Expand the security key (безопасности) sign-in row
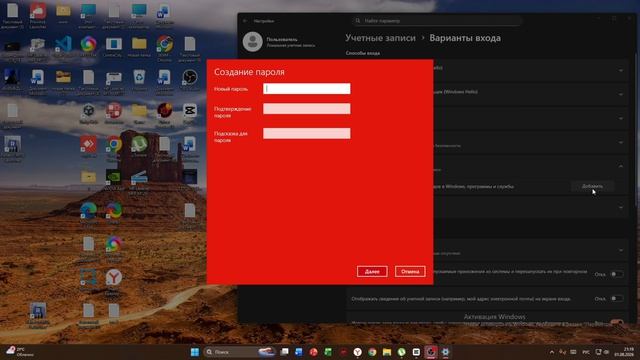This screenshot has width=640, height=360. coord(620,142)
